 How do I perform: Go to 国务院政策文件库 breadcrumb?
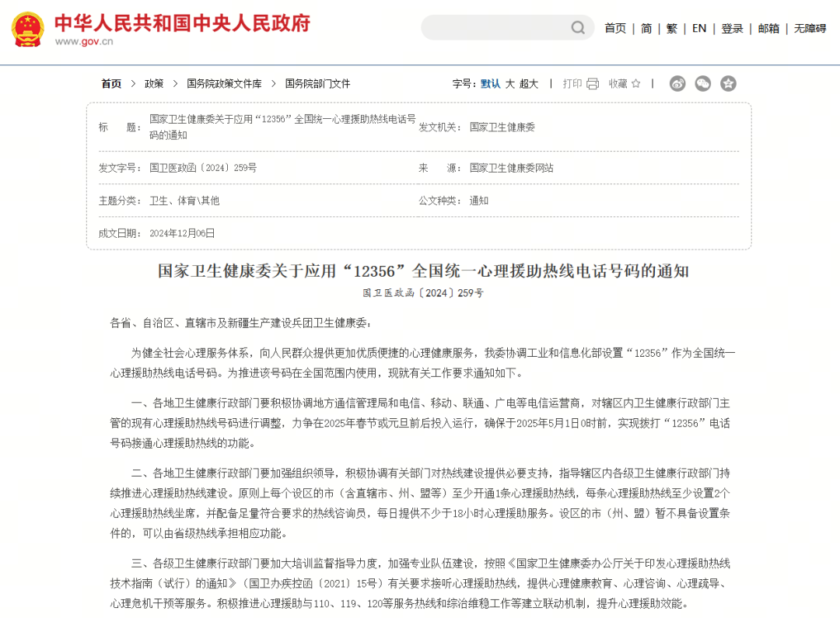(x=224, y=83)
